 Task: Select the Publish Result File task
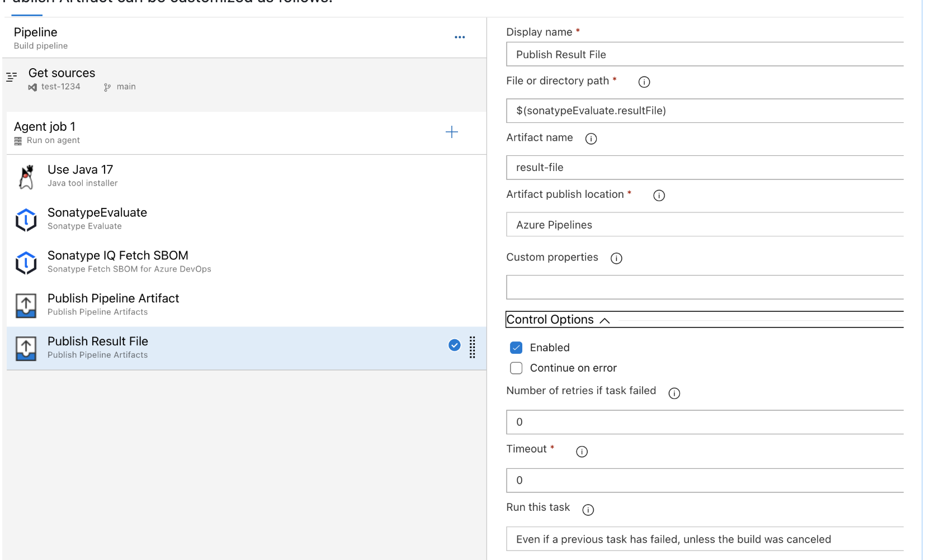click(x=247, y=349)
